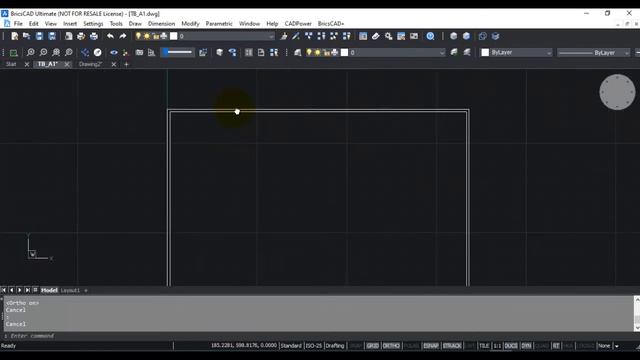Toggle layer lightbulb on/off in top layer bar
The width and height of the screenshot is (640, 360).
[138, 36]
